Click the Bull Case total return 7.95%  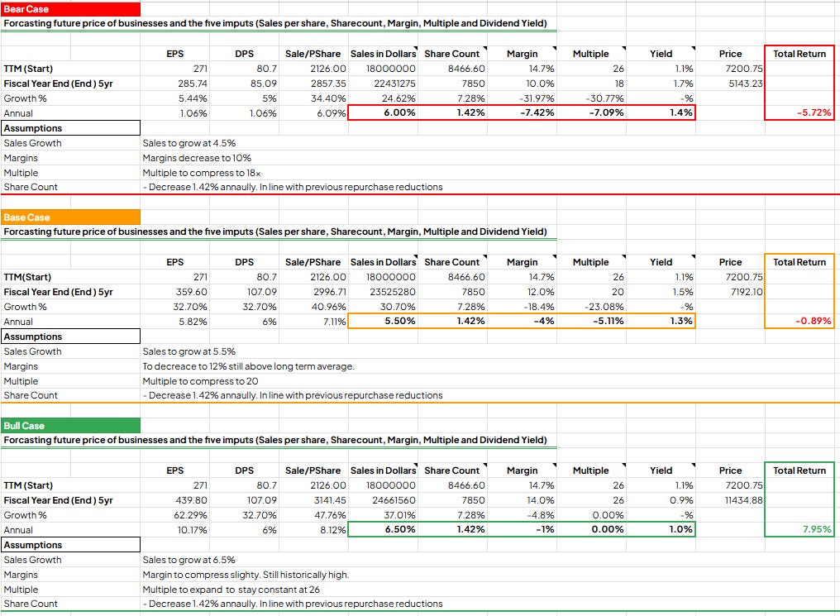[x=817, y=529]
